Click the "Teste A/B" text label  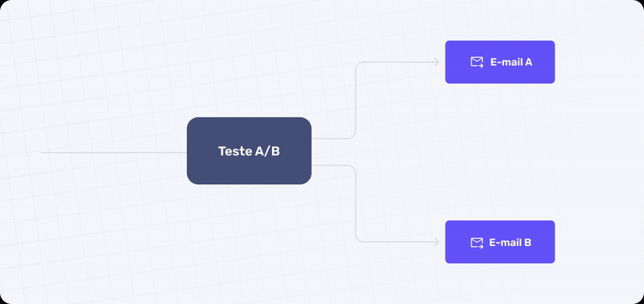click(x=249, y=151)
